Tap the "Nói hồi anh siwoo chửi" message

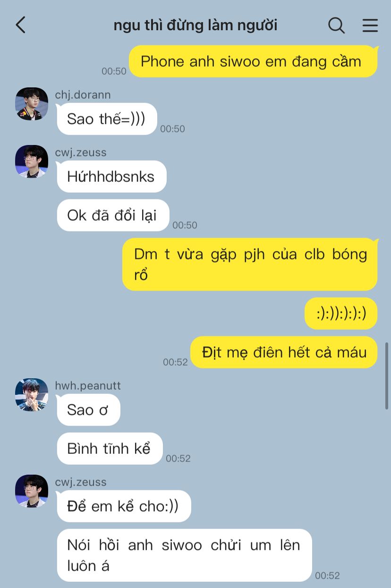tap(185, 555)
